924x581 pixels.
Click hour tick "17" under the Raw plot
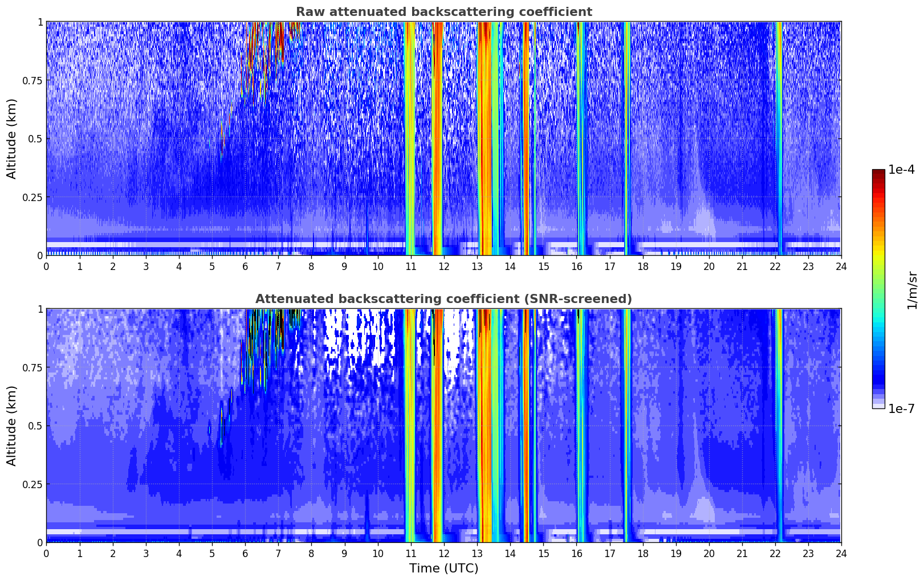click(x=609, y=266)
